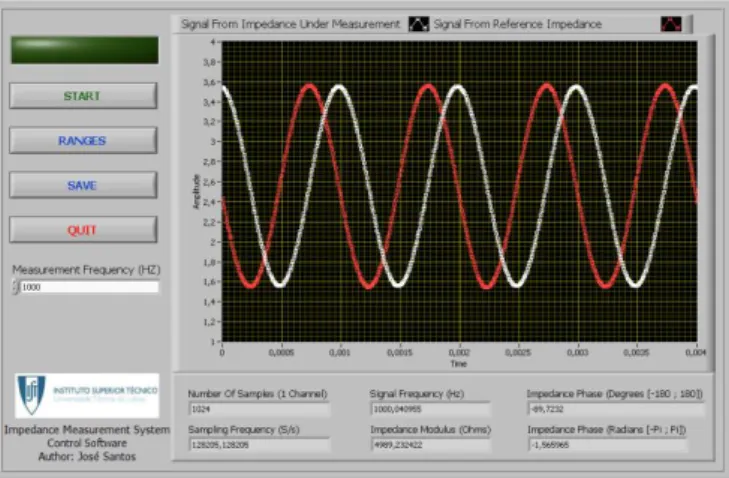Click the 'Signal From Reference Impedance' legend label

tap(517, 24)
